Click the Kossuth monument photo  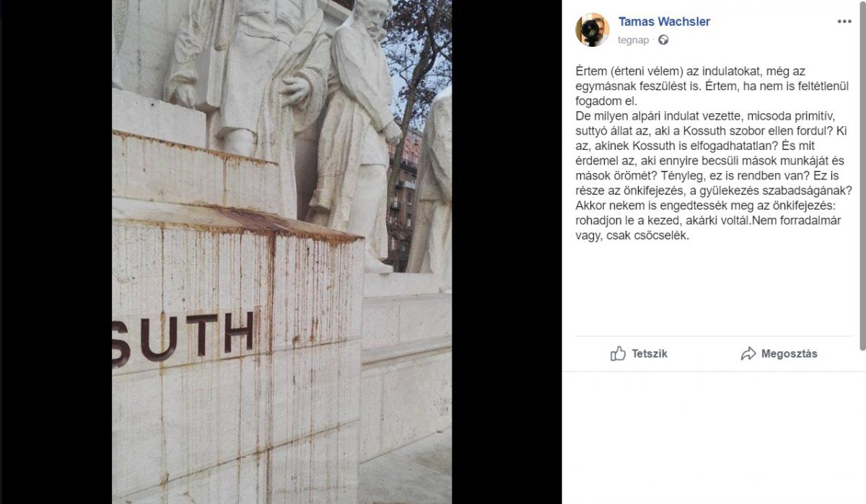[x=281, y=252]
